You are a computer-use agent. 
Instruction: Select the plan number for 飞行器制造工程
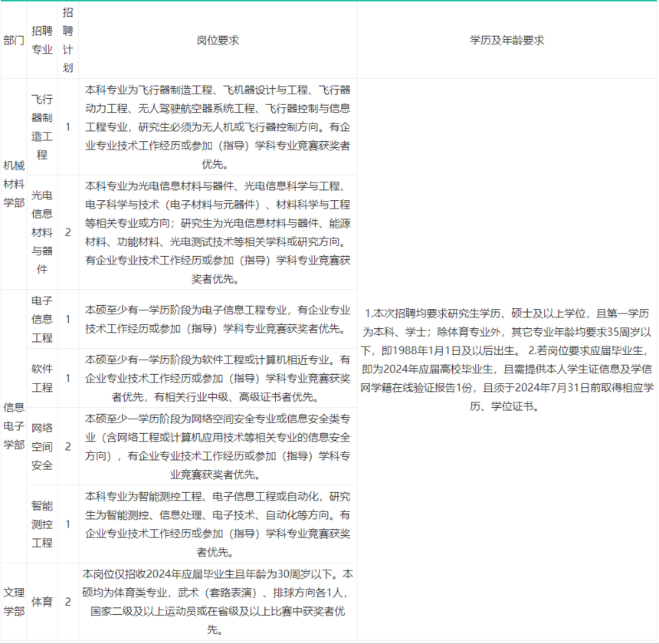pos(67,127)
